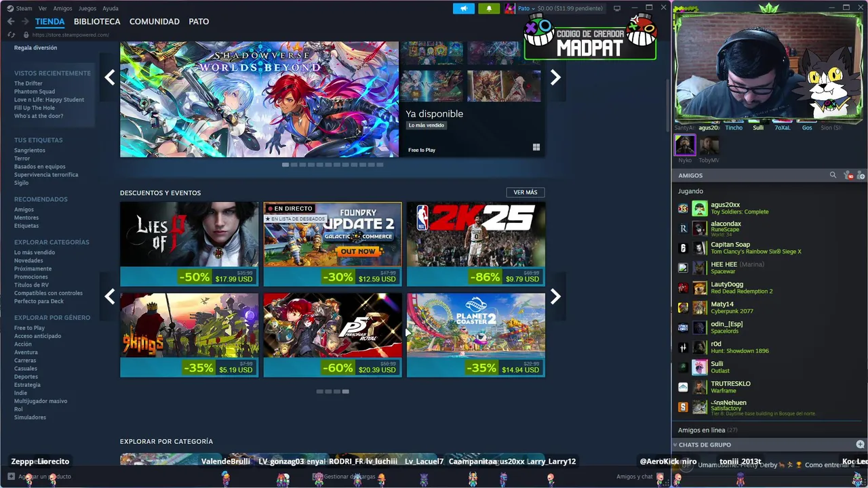Select the TIENDA tab

[x=50, y=22]
